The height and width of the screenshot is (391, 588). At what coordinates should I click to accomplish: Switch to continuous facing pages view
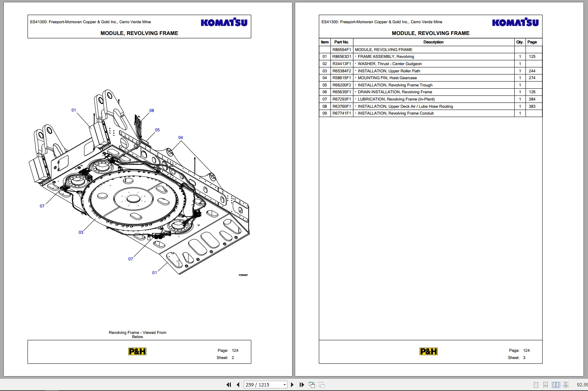(566, 385)
